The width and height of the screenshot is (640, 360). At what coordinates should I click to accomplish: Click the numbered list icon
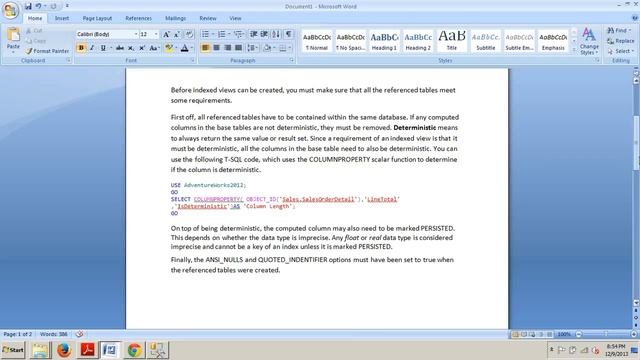[221, 34]
